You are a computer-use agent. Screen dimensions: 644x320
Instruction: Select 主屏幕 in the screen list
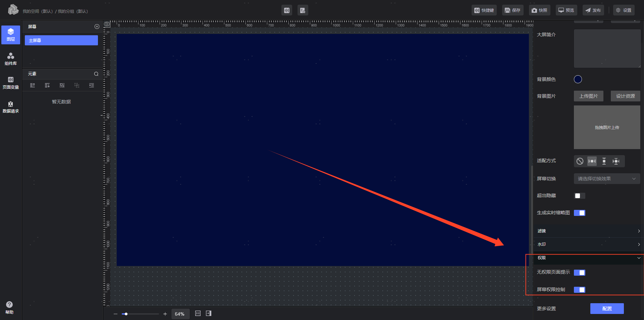pos(61,40)
